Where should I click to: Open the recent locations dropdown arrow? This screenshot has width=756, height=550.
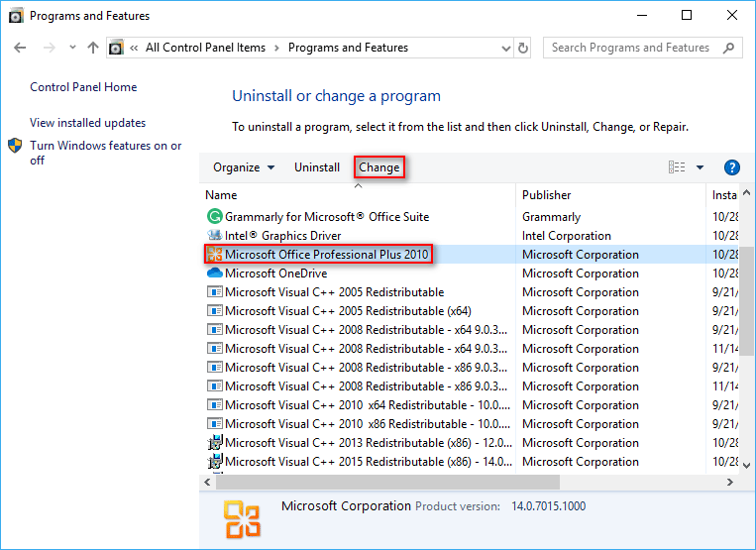click(72, 48)
